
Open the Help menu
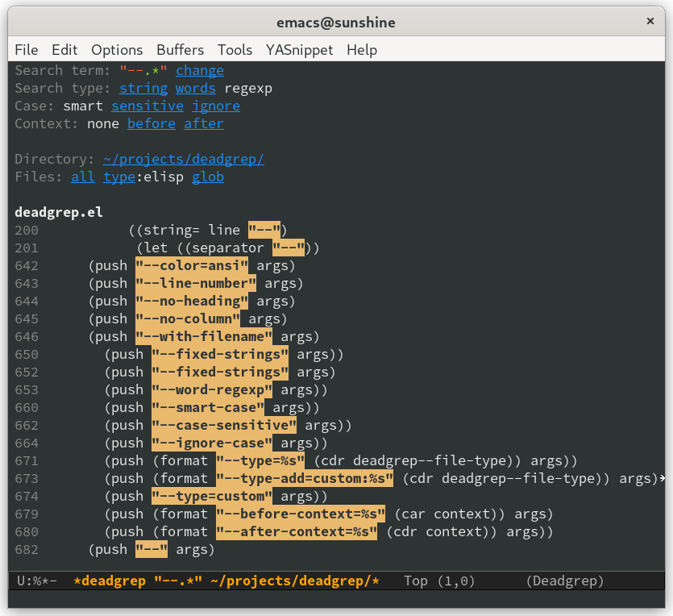pyautogui.click(x=362, y=50)
